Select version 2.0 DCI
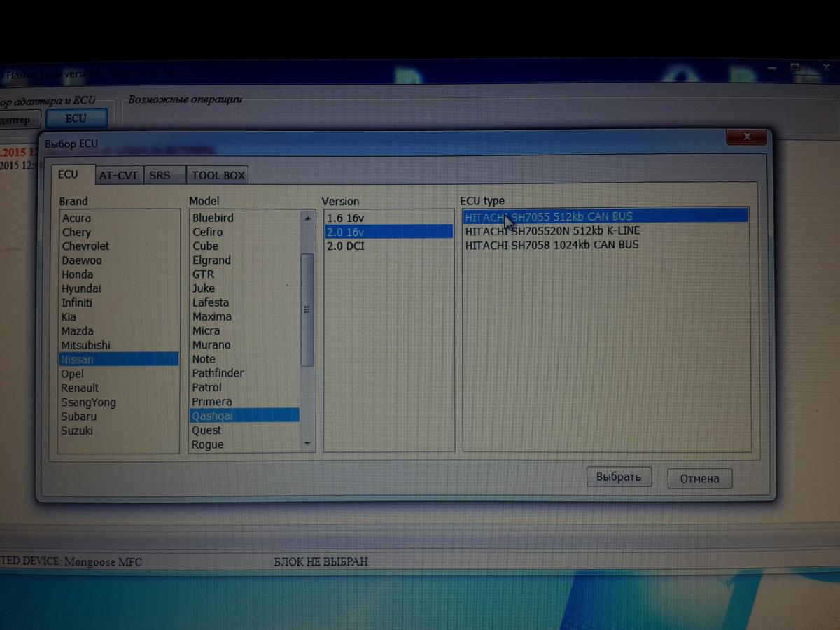Image resolution: width=840 pixels, height=630 pixels. pyautogui.click(x=389, y=246)
